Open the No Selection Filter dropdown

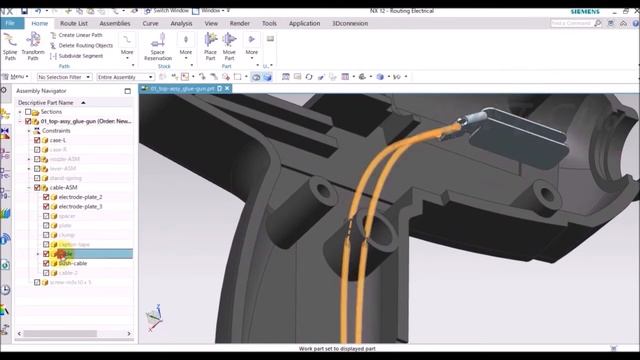(x=64, y=77)
